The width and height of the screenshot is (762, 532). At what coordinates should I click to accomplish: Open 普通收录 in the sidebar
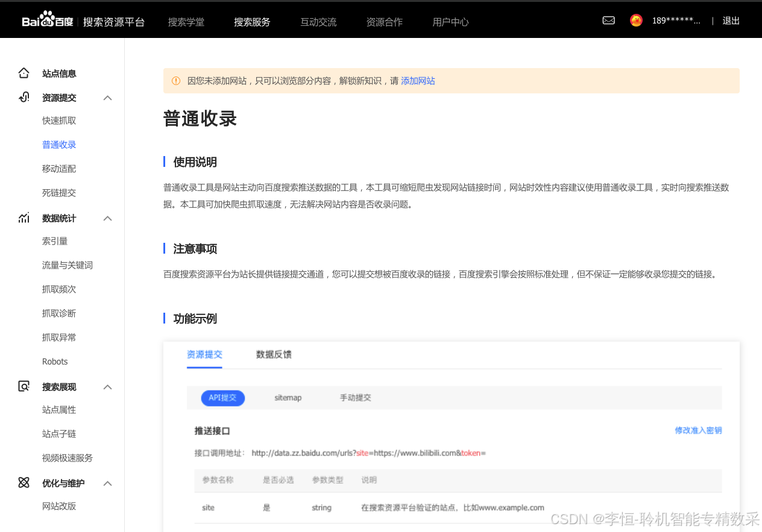tap(59, 145)
